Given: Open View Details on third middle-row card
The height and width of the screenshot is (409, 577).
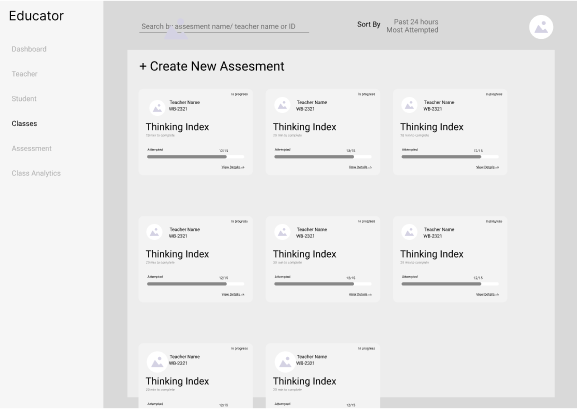Looking at the screenshot, I should (x=487, y=295).
